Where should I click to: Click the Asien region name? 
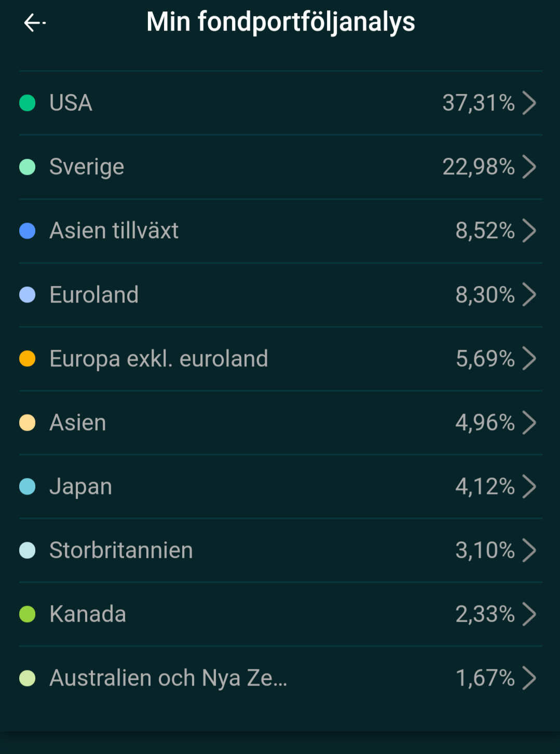[x=78, y=422]
